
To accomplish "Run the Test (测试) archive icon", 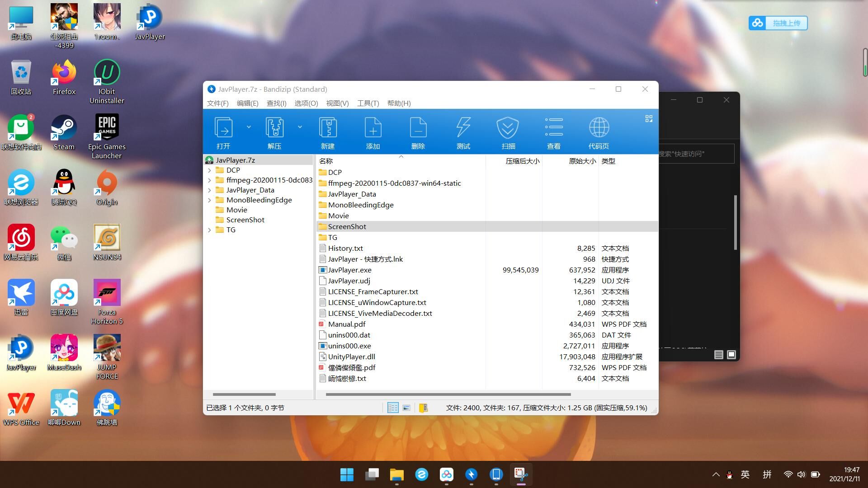I will 463,132.
